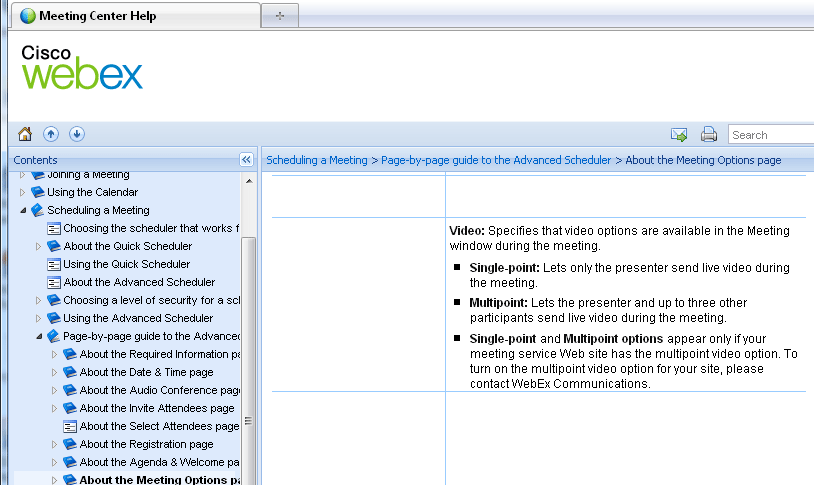
Task: Click the Home icon in the toolbar
Action: [25, 134]
